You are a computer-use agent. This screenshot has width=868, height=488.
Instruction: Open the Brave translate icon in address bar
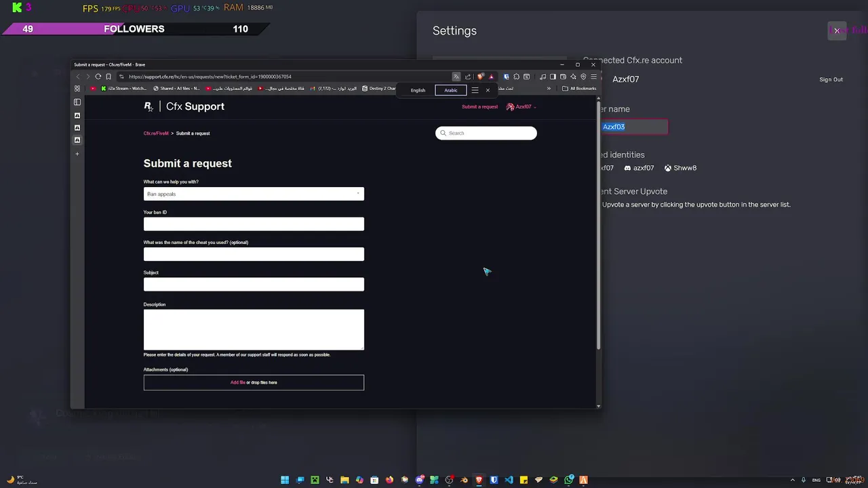tap(456, 77)
